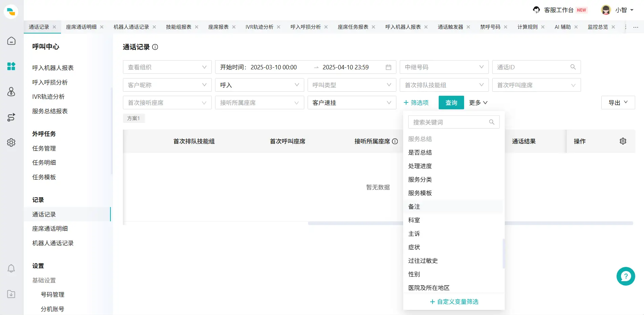The width and height of the screenshot is (644, 315).
Task: Close the 座席通话明细 tab
Action: coord(102,27)
